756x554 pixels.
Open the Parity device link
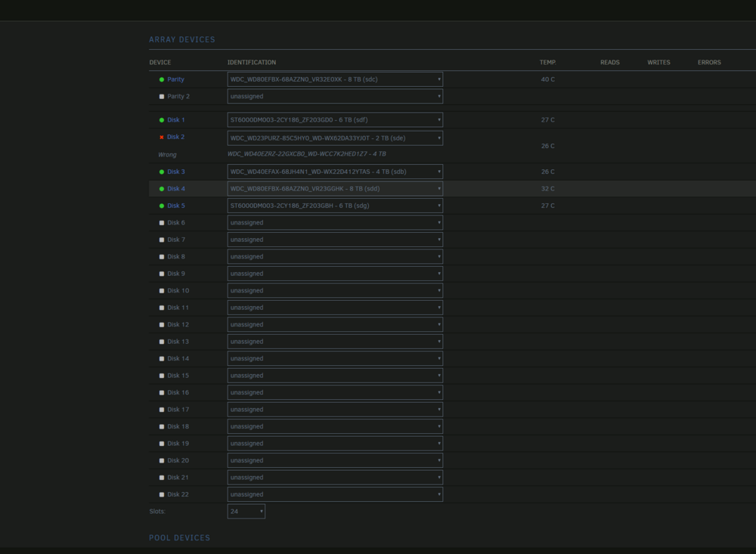pyautogui.click(x=175, y=79)
